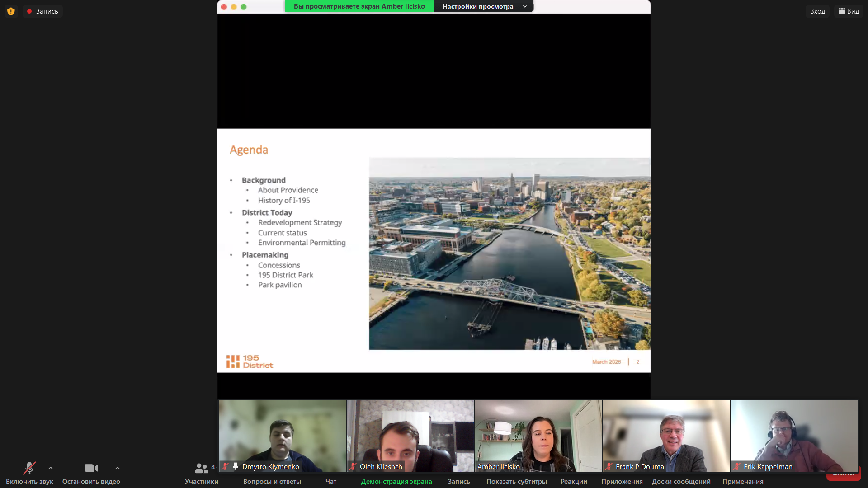Click the Вид view layout button

click(x=849, y=11)
